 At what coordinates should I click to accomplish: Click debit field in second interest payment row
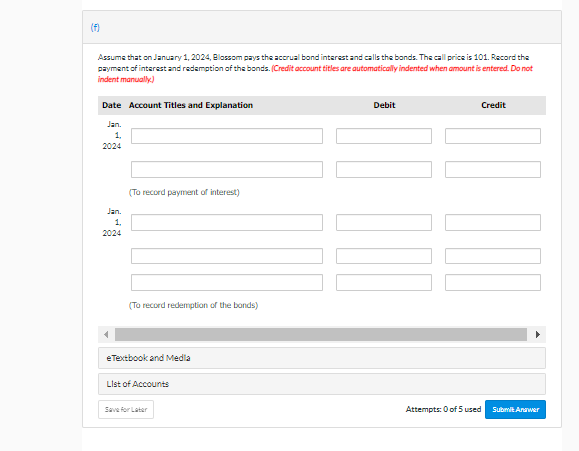(384, 169)
